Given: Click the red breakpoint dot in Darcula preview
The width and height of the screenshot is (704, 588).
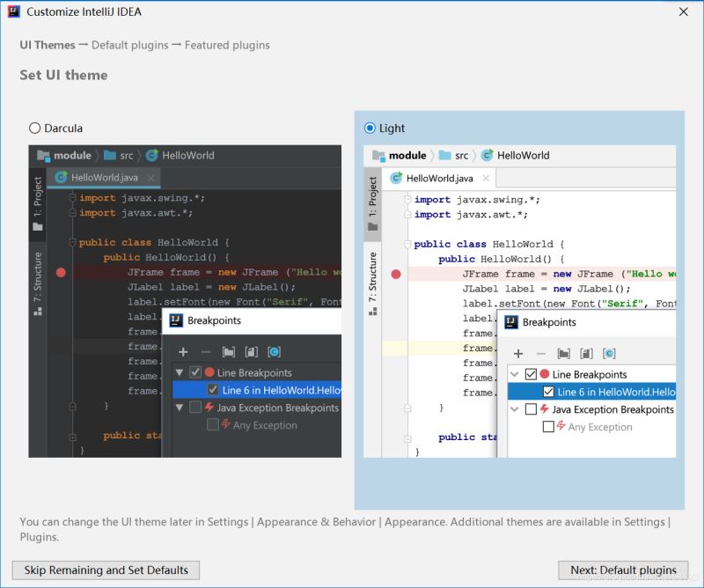Looking at the screenshot, I should coord(61,273).
